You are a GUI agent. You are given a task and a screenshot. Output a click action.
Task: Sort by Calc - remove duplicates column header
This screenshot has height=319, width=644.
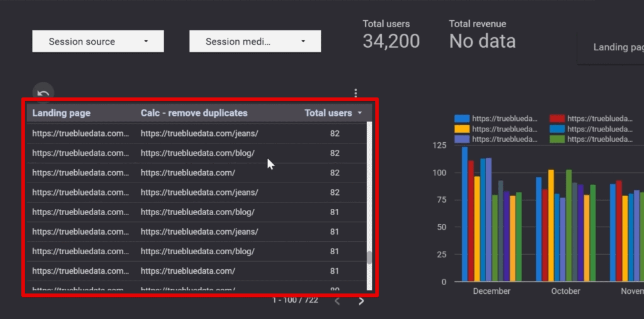[194, 113]
